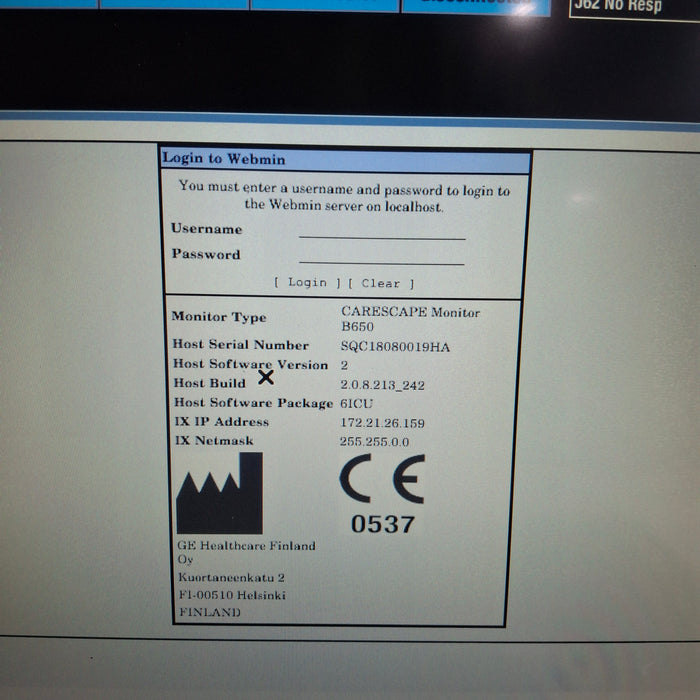
Task: Click the 'No Resp' status box
Action: 634,9
